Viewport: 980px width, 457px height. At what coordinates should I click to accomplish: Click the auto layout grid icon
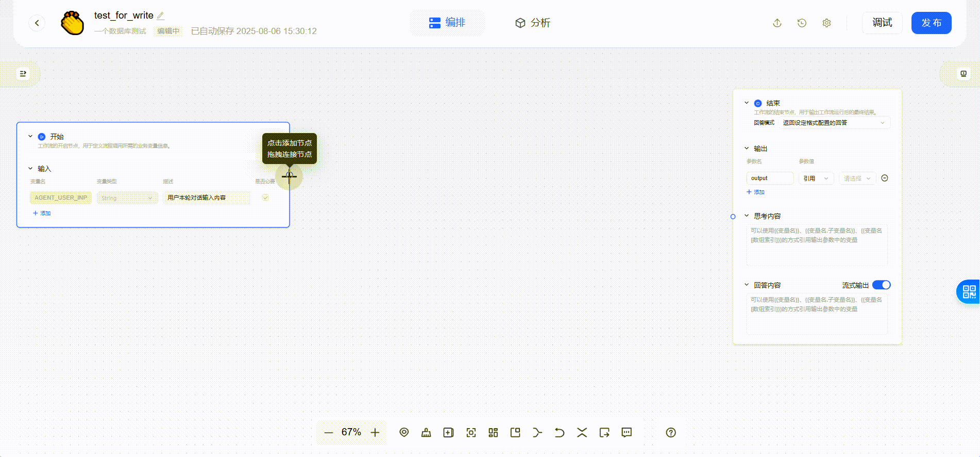[493, 433]
